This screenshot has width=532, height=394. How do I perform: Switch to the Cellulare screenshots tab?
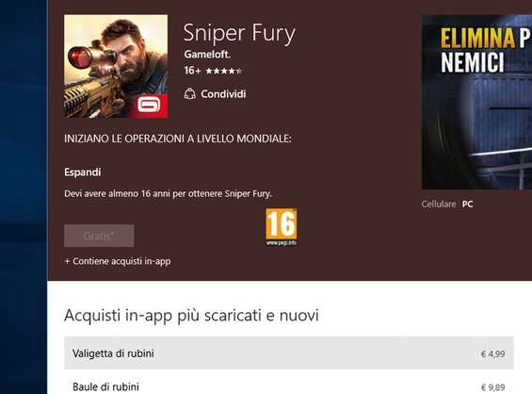(439, 205)
